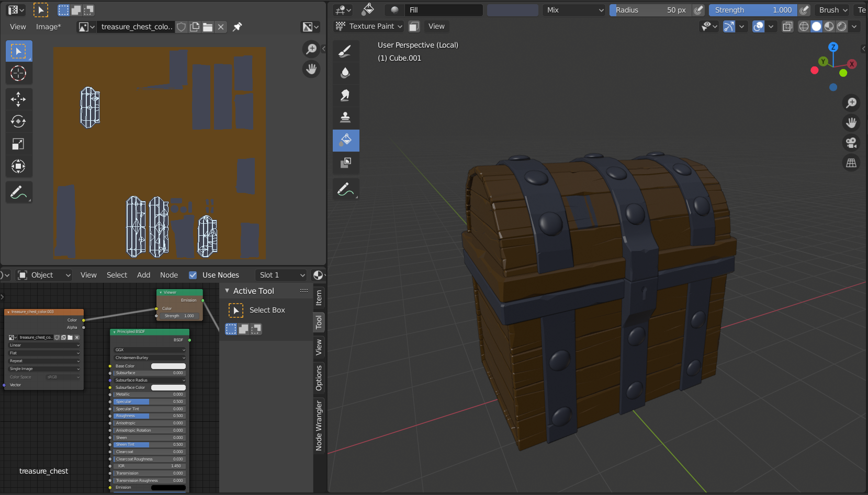Open the Mix blend mode dropdown

pyautogui.click(x=574, y=10)
